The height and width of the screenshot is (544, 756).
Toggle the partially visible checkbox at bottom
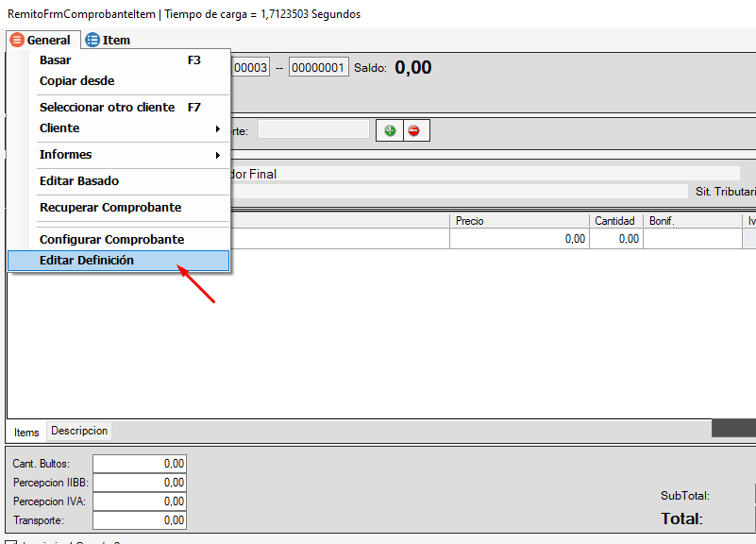coord(11,542)
